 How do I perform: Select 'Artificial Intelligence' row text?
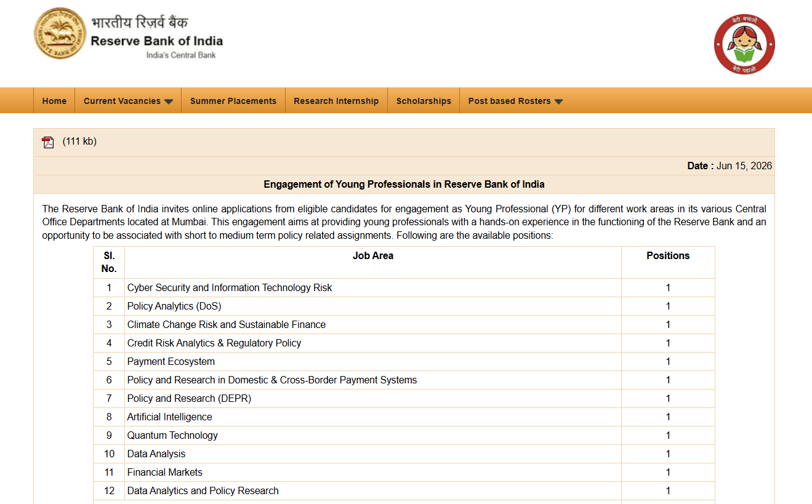tap(170, 417)
